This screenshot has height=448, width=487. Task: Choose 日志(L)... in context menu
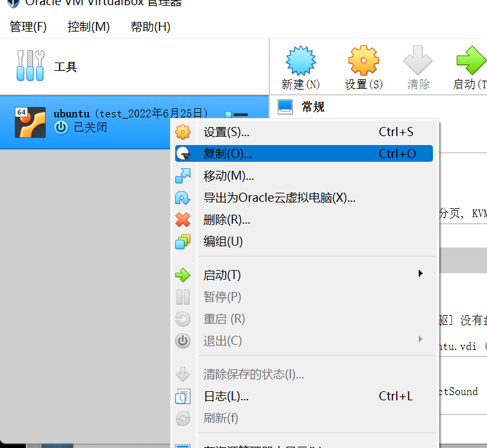(304, 396)
